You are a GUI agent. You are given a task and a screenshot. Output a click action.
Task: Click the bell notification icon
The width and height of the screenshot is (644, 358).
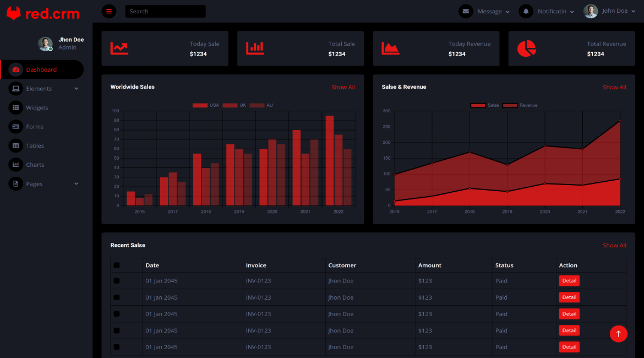pyautogui.click(x=526, y=11)
